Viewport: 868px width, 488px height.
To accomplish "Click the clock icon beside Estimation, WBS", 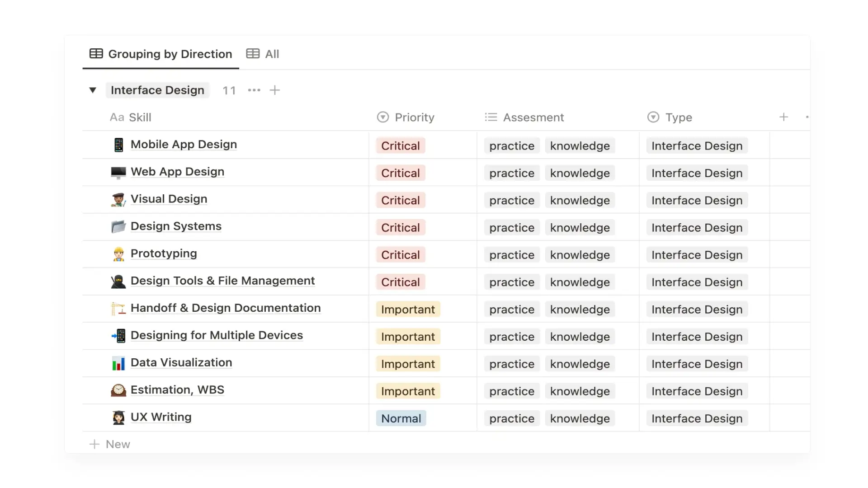I will pyautogui.click(x=118, y=390).
